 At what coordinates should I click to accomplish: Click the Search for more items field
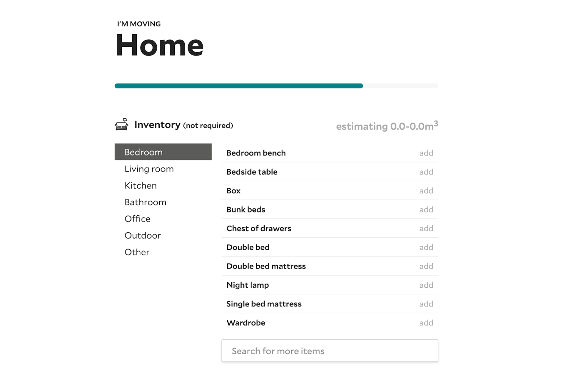(x=330, y=351)
